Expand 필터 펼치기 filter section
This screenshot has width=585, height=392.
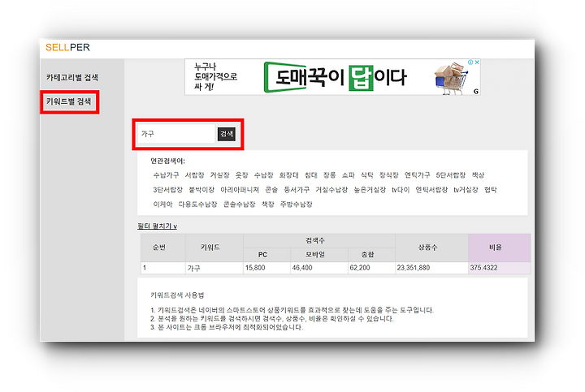coord(157,226)
